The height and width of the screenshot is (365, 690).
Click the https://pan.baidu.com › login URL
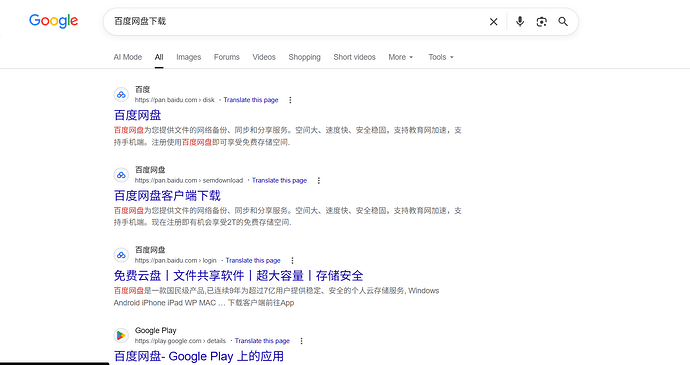point(176,261)
